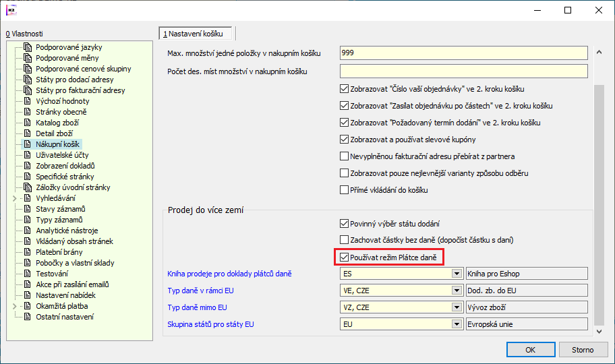Open Uživatelské účty tree entry
Screen dimensions: 615x364
click(x=62, y=155)
